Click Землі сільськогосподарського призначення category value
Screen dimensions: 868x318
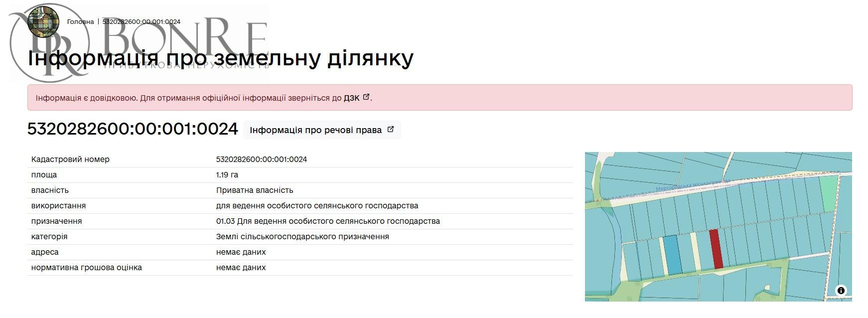(x=302, y=237)
